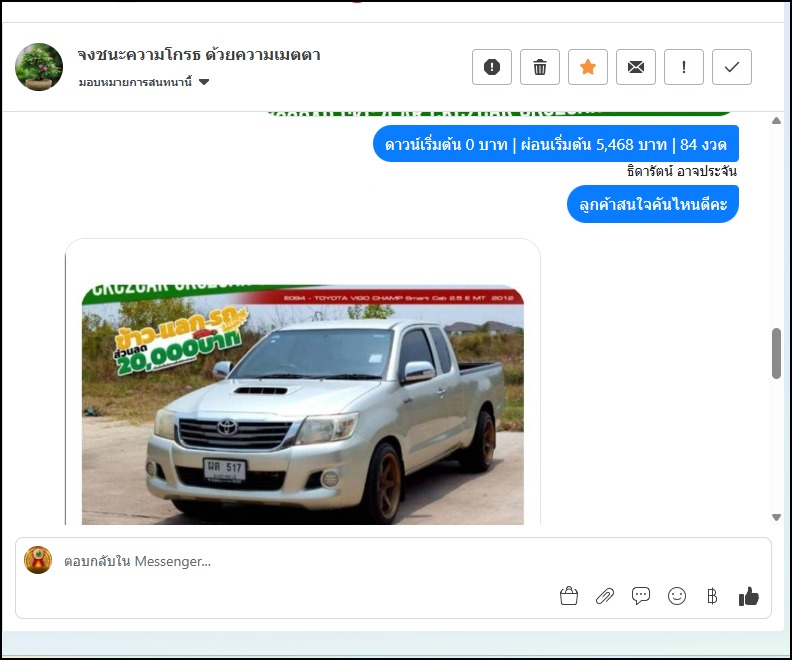Click the scroll down arrow in chat
792x660 pixels.
pyautogui.click(x=776, y=517)
